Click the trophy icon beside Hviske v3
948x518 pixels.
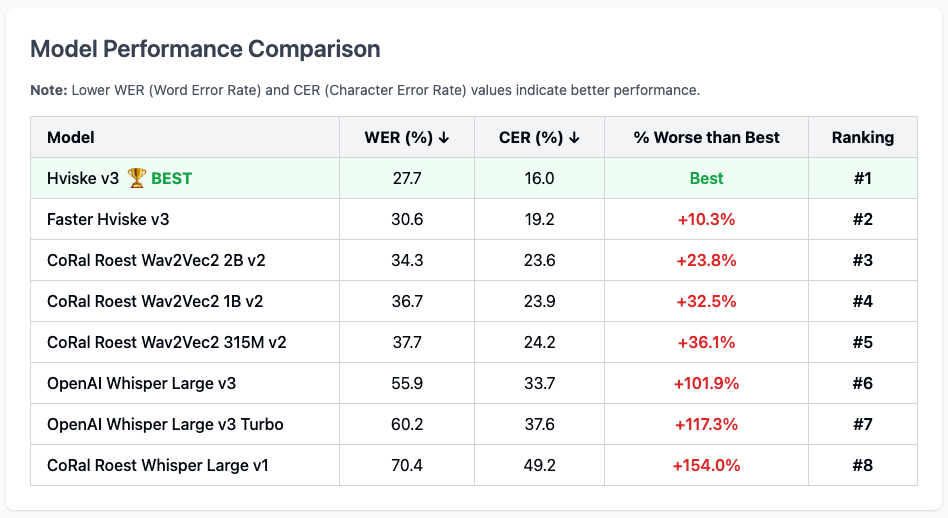(137, 179)
